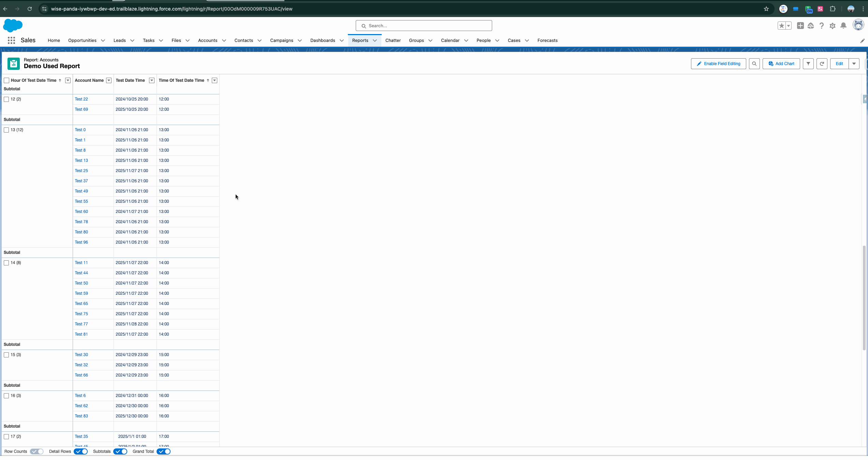This screenshot has width=868, height=460.
Task: Click the report Refresh icon
Action: [x=822, y=64]
